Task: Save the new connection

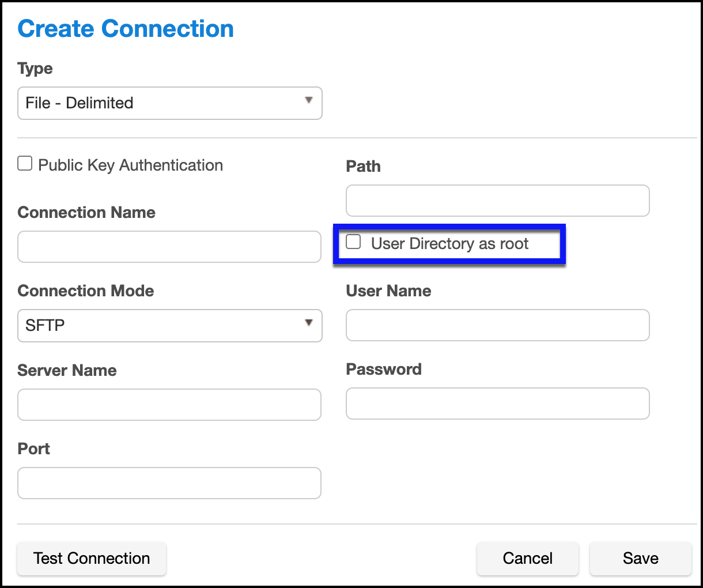Action: (640, 558)
